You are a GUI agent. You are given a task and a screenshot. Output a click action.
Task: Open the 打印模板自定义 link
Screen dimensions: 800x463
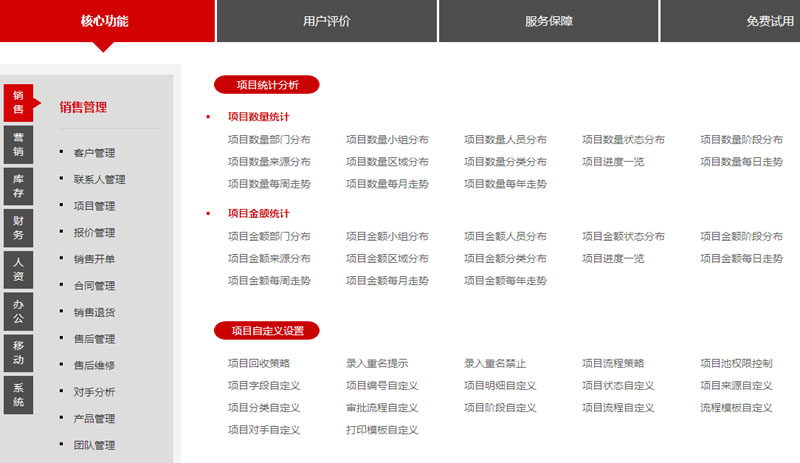[381, 430]
